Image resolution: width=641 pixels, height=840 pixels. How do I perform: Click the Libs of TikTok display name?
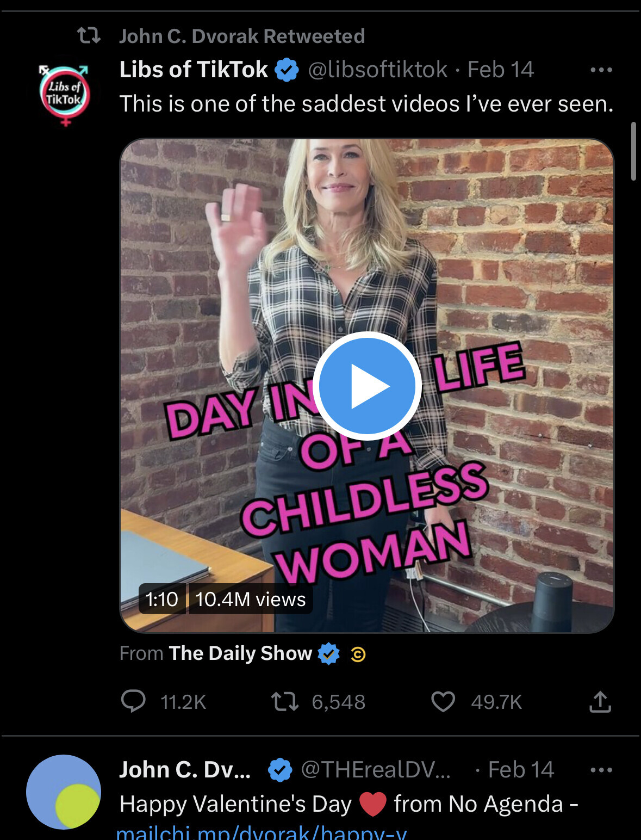(194, 70)
